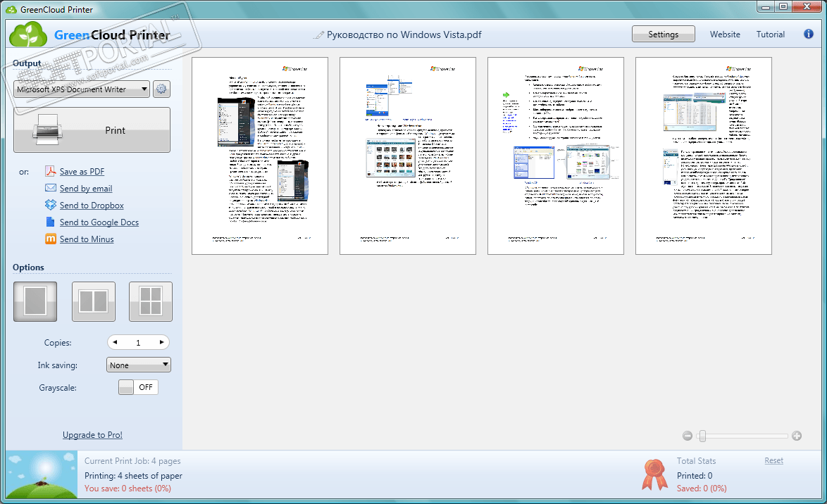Reset total stats
Screen dimensions: 827x504
click(773, 460)
